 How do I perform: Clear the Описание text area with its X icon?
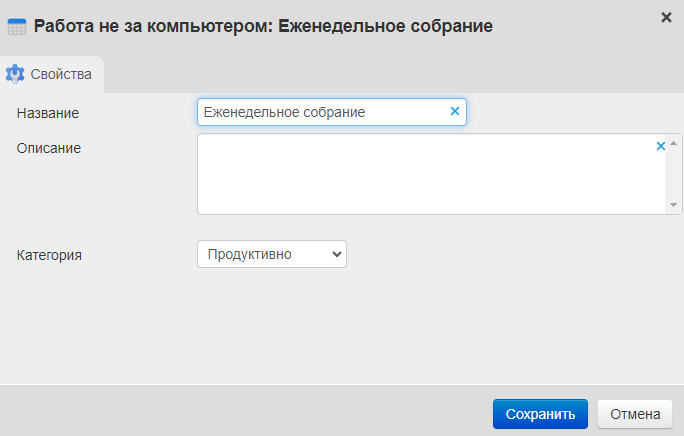660,146
